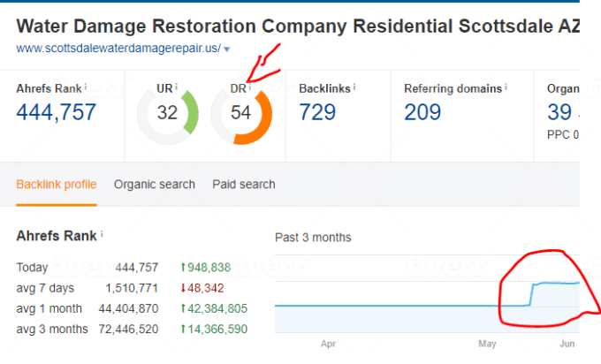Open the Paid search tab
Image resolution: width=601 pixels, height=364 pixels.
point(243,185)
